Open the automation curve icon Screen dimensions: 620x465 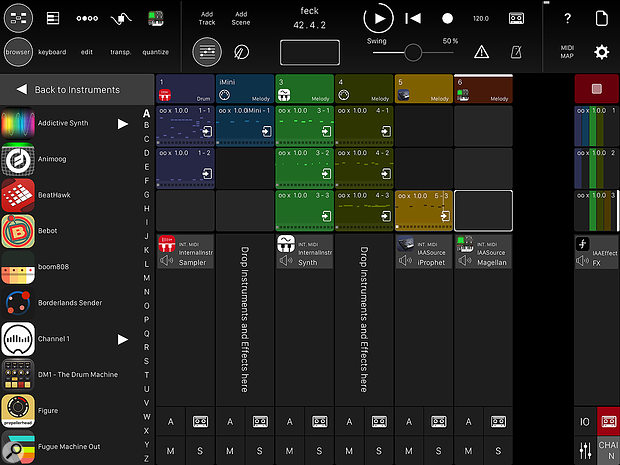click(121, 19)
